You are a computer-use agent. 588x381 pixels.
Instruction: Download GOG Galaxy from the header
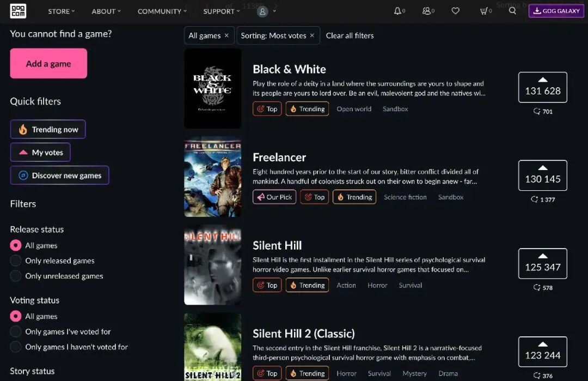[x=556, y=11]
